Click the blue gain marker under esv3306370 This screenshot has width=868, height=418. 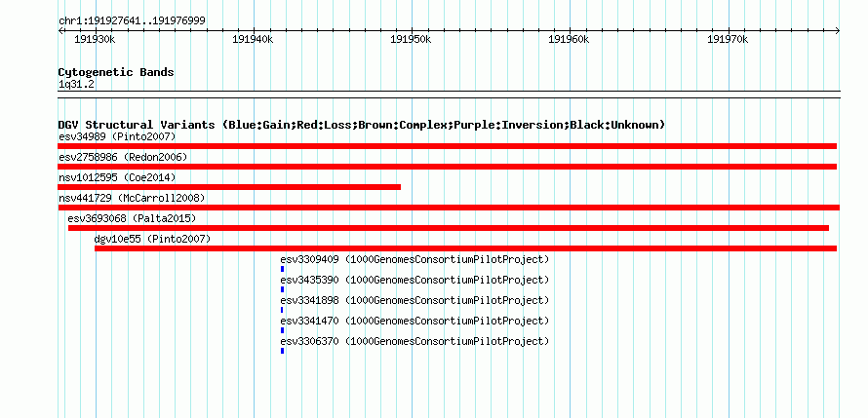pos(282,351)
